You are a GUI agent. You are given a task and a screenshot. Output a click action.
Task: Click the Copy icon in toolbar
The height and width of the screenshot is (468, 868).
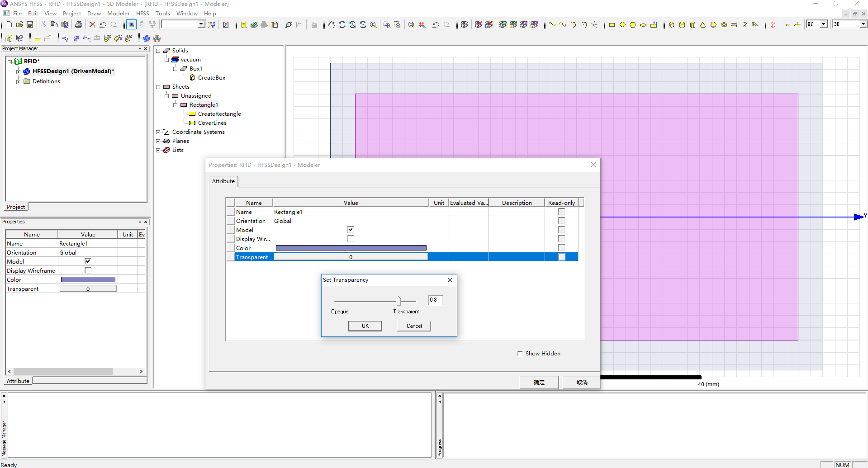54,24
